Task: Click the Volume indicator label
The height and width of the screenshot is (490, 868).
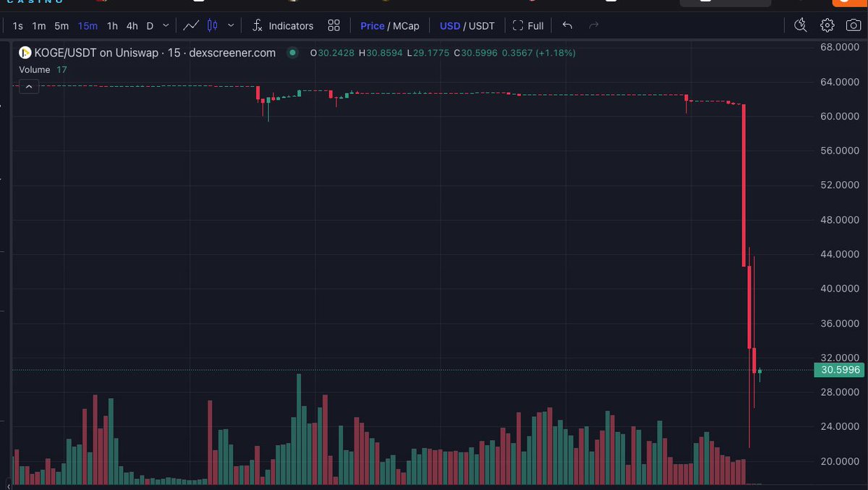Action: click(x=35, y=69)
